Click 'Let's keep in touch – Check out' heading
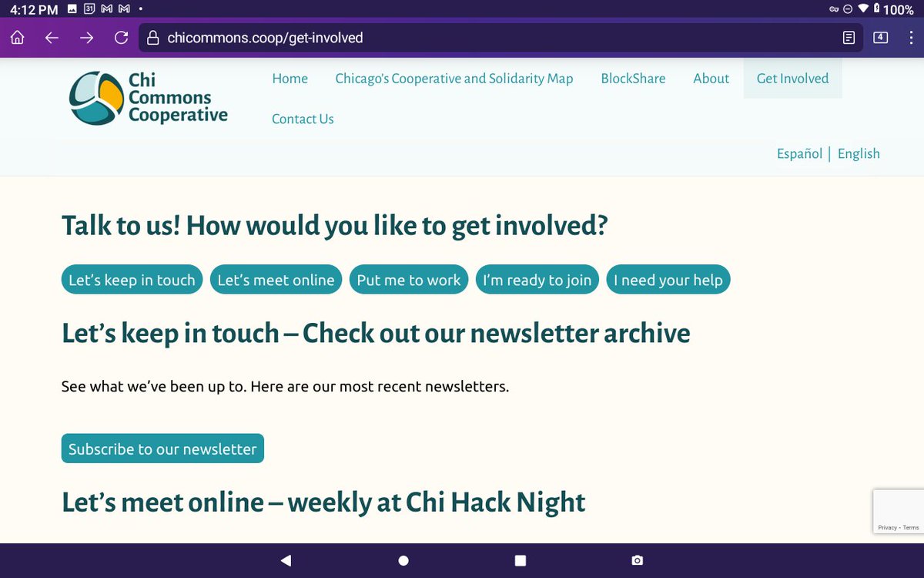The width and height of the screenshot is (924, 578). point(376,333)
